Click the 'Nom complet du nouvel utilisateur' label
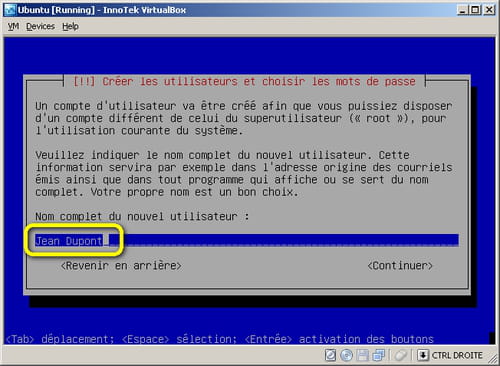 coord(142,216)
